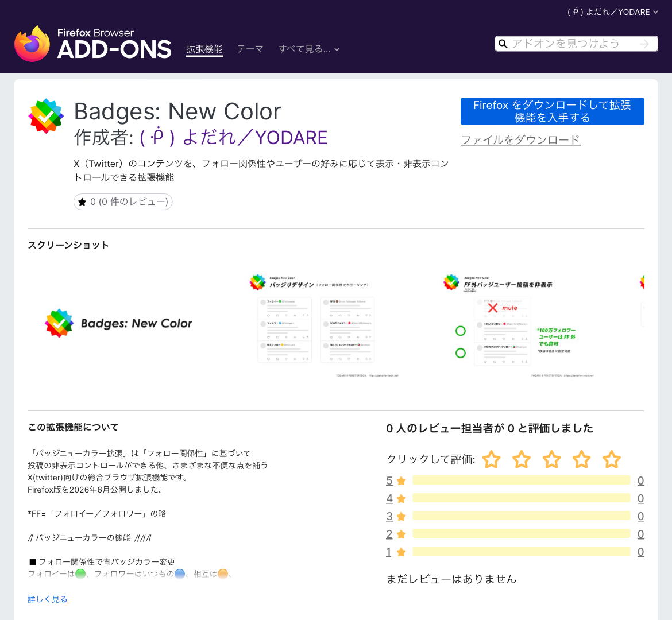Click the ファイルをダウンロード link
This screenshot has width=672, height=620.
(x=520, y=139)
